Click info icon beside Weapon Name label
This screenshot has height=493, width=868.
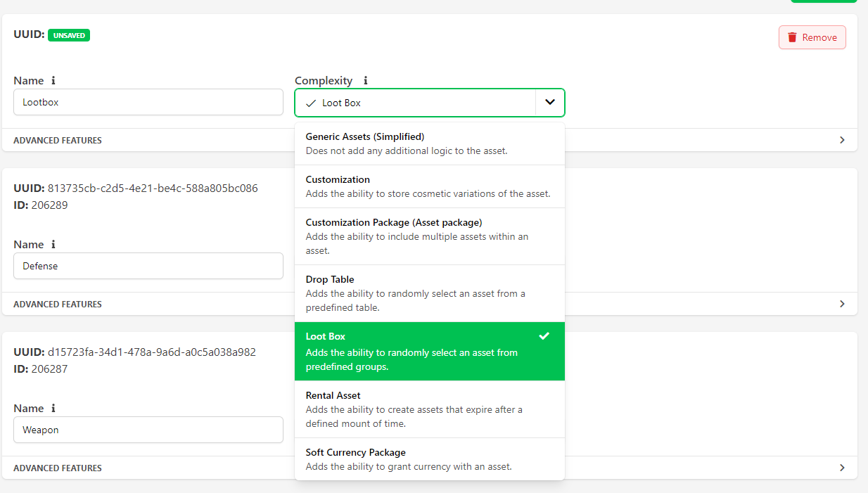point(53,409)
